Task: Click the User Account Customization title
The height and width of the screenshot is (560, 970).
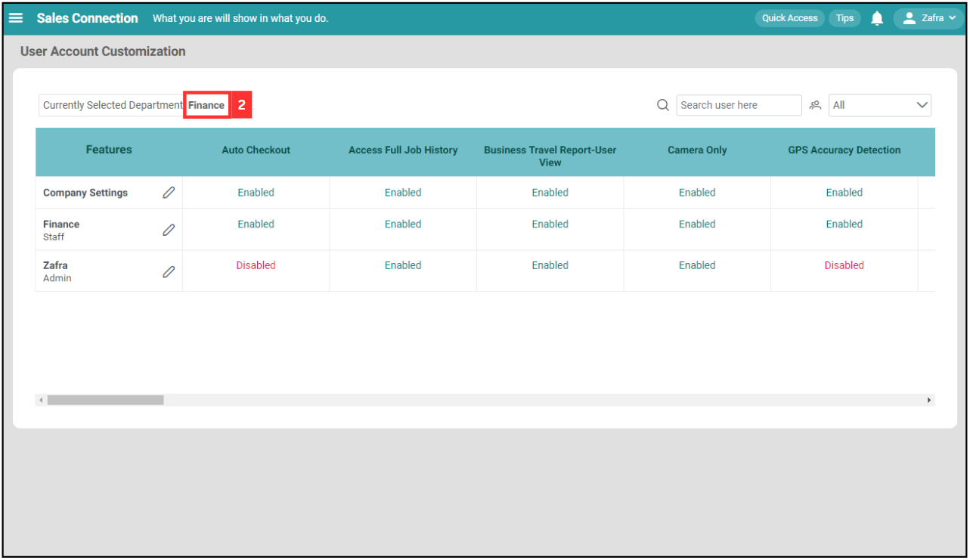Action: 103,51
